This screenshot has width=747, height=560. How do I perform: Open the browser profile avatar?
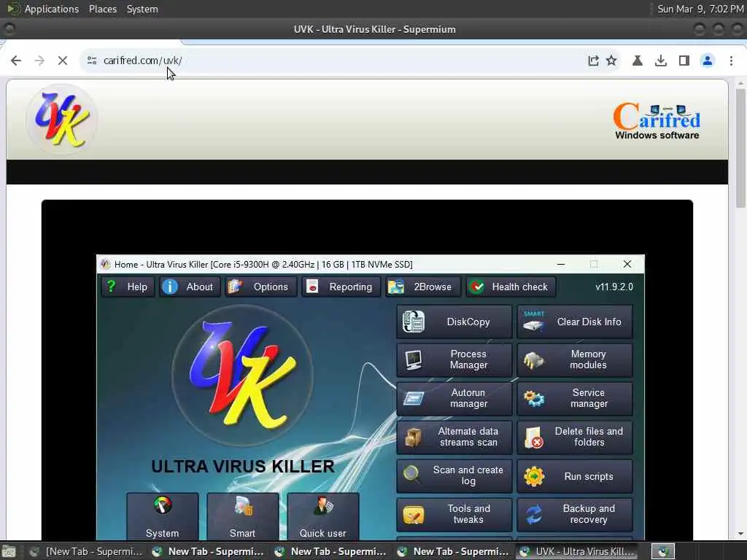pyautogui.click(x=708, y=61)
